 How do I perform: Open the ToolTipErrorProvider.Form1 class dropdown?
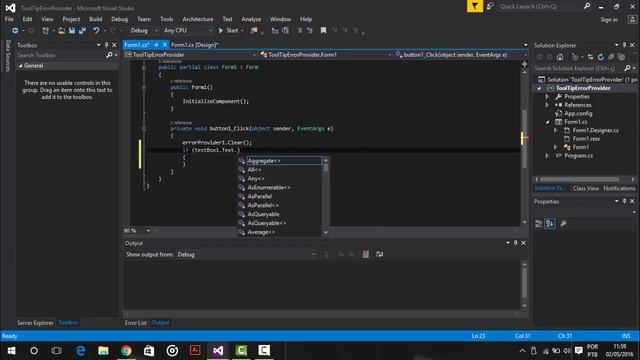tap(326, 55)
